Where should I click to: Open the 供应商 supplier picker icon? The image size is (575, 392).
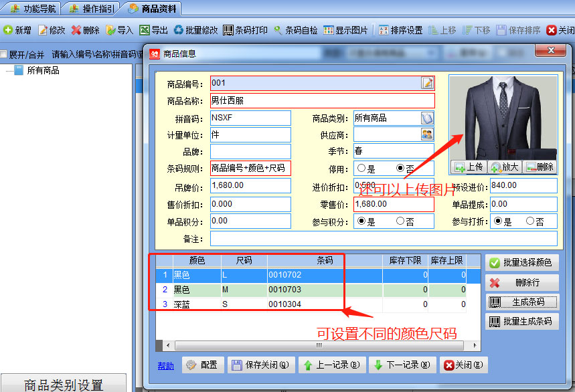[427, 134]
